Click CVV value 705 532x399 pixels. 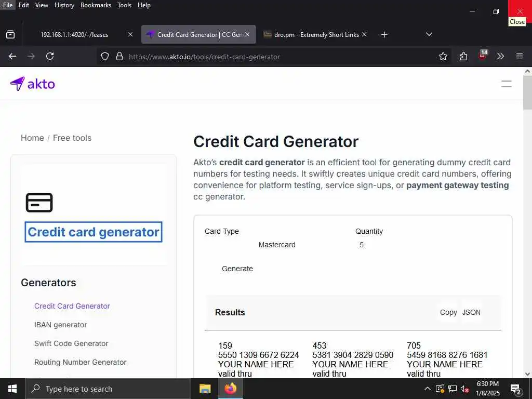414,345
